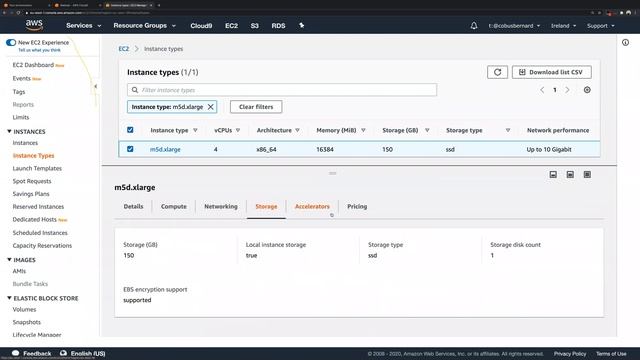Open Launch Templates in sidebar
The image size is (640, 360).
(x=37, y=168)
